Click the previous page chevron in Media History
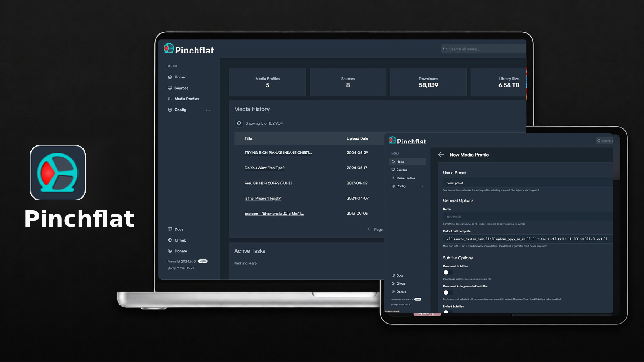644x362 pixels. pyautogui.click(x=369, y=229)
